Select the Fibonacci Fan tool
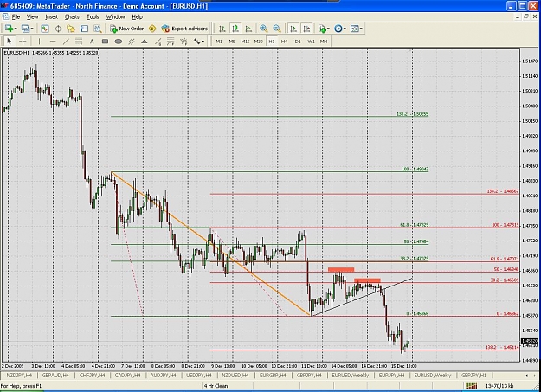This screenshot has width=541, height=392. [184, 42]
